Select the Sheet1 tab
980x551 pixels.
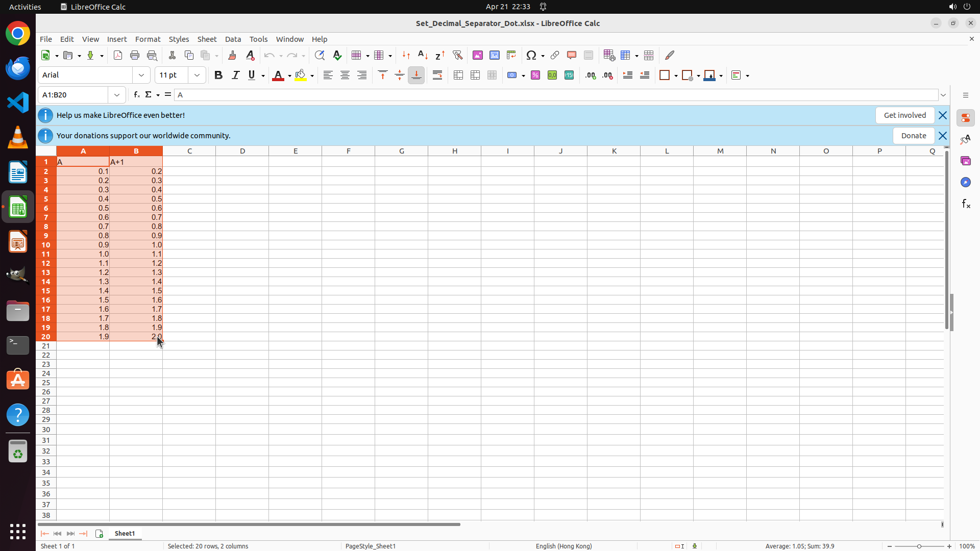[x=125, y=533]
